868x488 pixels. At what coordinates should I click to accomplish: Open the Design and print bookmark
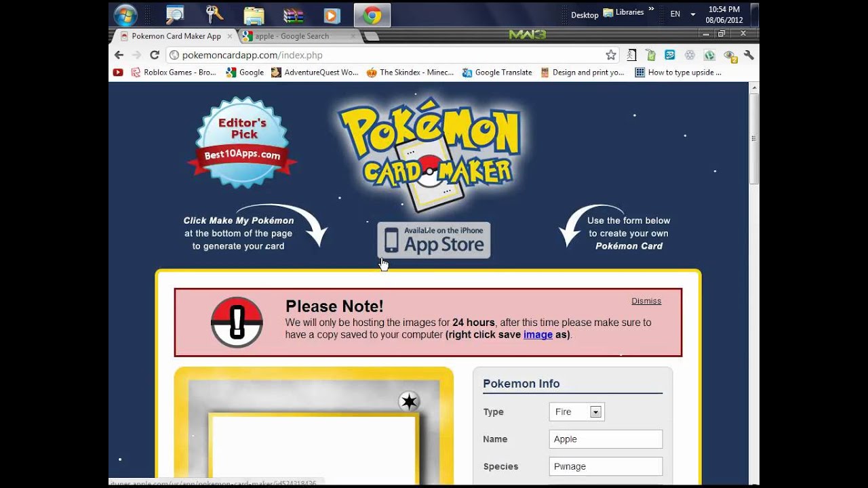pos(582,73)
